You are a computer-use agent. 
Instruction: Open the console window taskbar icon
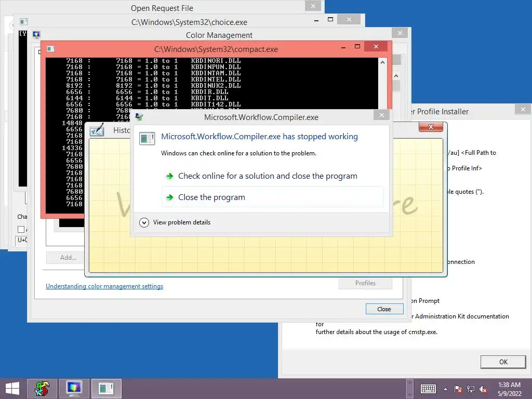(x=106, y=389)
